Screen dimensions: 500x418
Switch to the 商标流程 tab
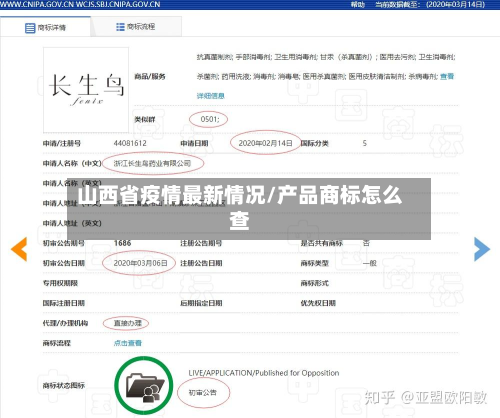coord(136,27)
